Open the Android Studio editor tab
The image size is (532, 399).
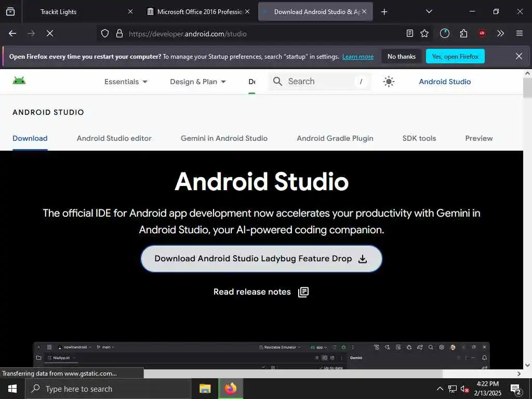114,138
